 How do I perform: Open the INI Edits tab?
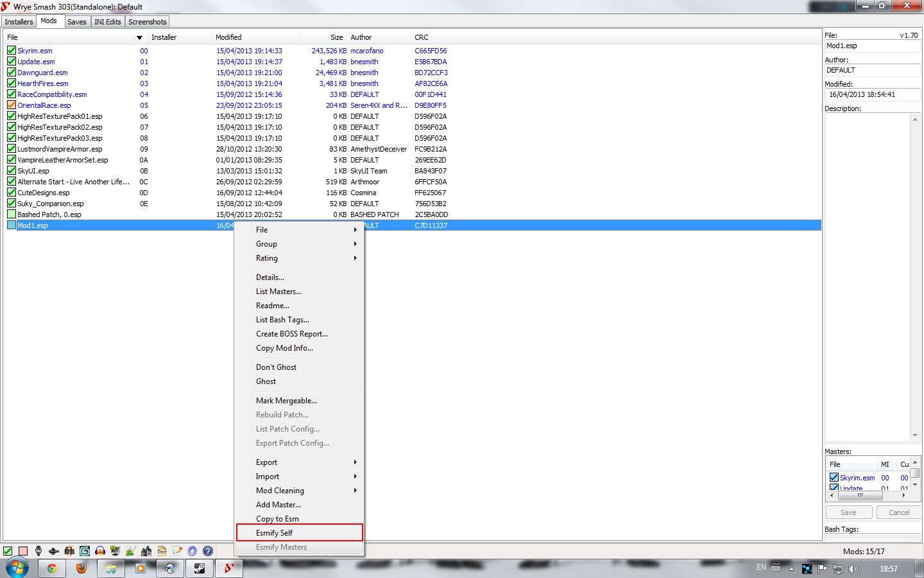pyautogui.click(x=108, y=22)
